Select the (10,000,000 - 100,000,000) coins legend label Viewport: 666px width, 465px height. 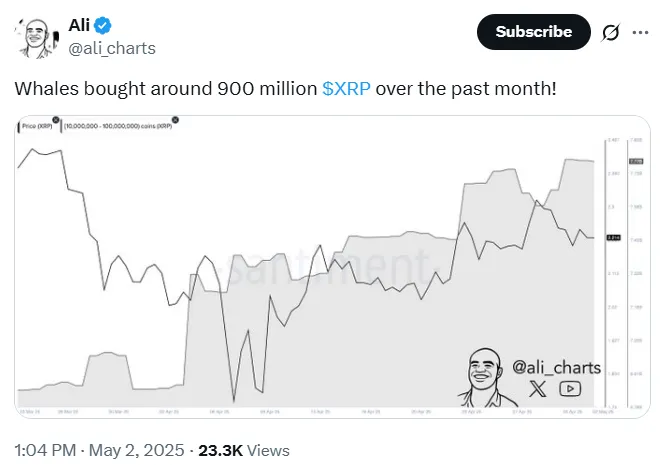[118, 126]
